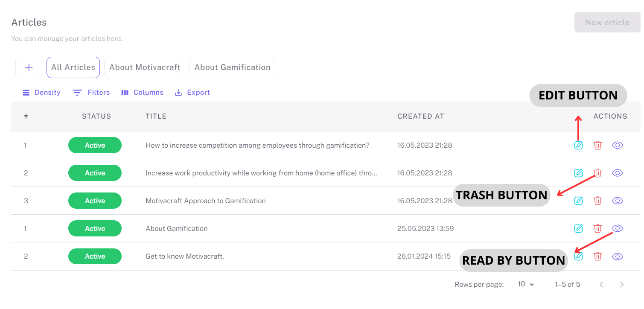Image resolution: width=644 pixels, height=309 pixels.
Task: Go to next page arrow in pagination
Action: pyautogui.click(x=622, y=285)
